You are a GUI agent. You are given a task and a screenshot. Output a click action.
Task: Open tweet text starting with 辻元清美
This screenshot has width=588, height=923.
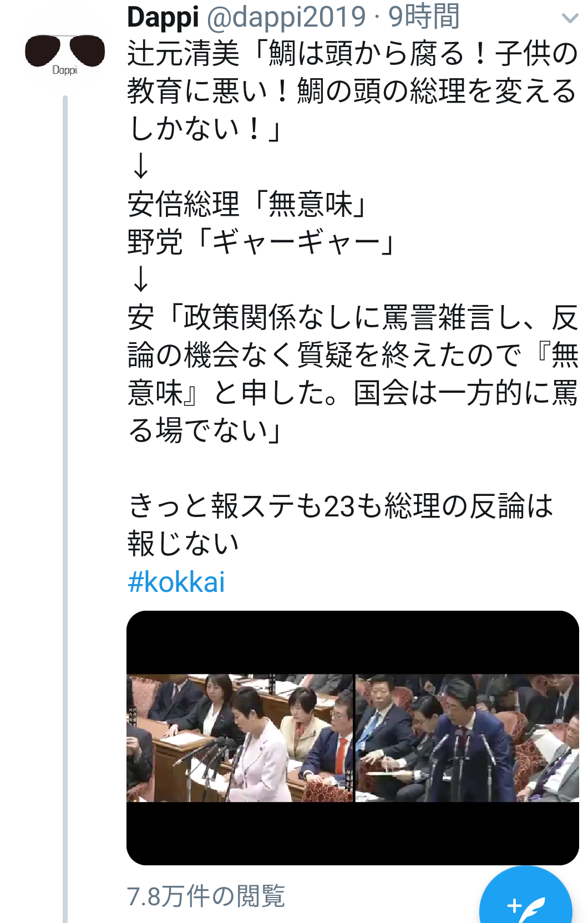(353, 91)
